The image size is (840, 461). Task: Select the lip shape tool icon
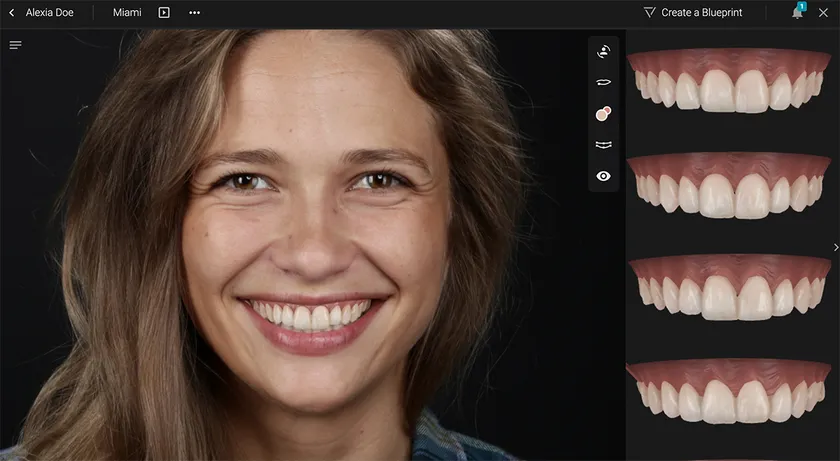coord(603,82)
